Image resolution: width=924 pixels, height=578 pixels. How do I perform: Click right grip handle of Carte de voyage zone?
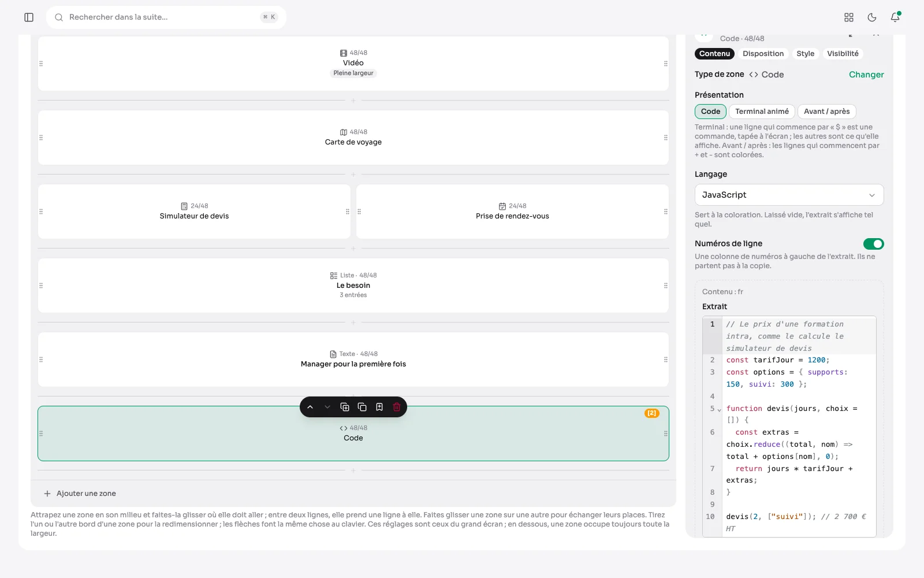[x=666, y=138]
